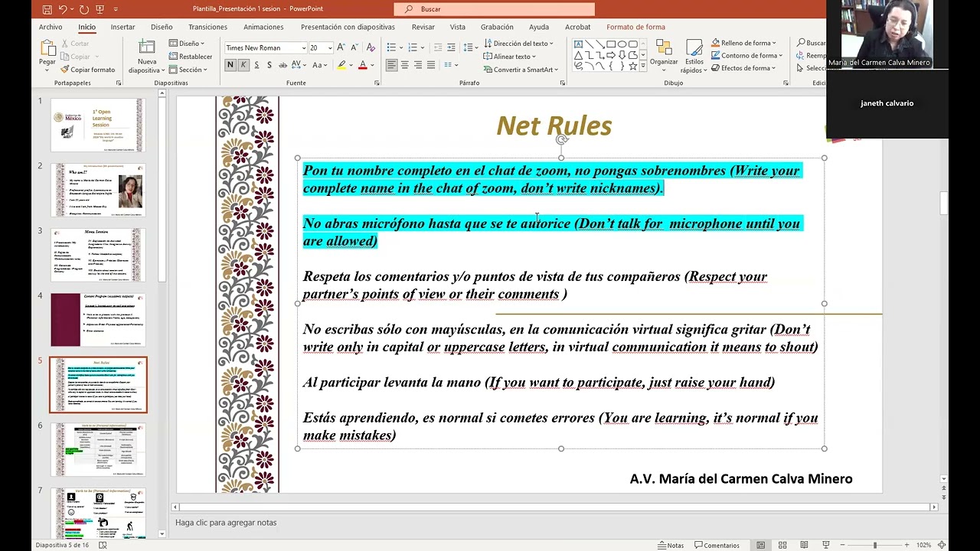Start slideshow from status bar icon
The height and width of the screenshot is (551, 980).
pos(825,545)
